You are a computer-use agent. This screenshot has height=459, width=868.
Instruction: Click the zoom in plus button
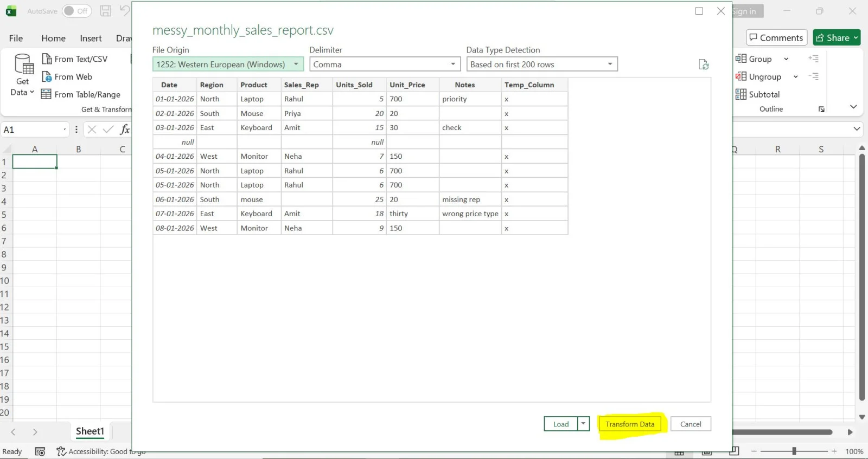(834, 451)
